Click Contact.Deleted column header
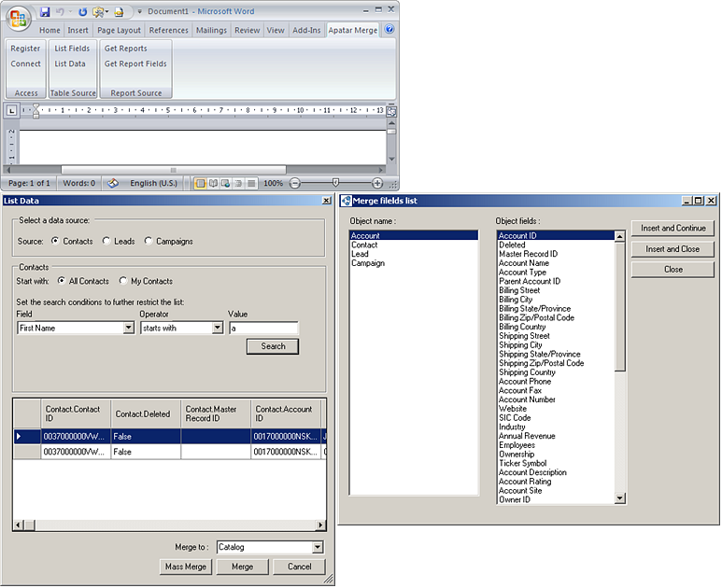The height and width of the screenshot is (588, 722). [146, 413]
